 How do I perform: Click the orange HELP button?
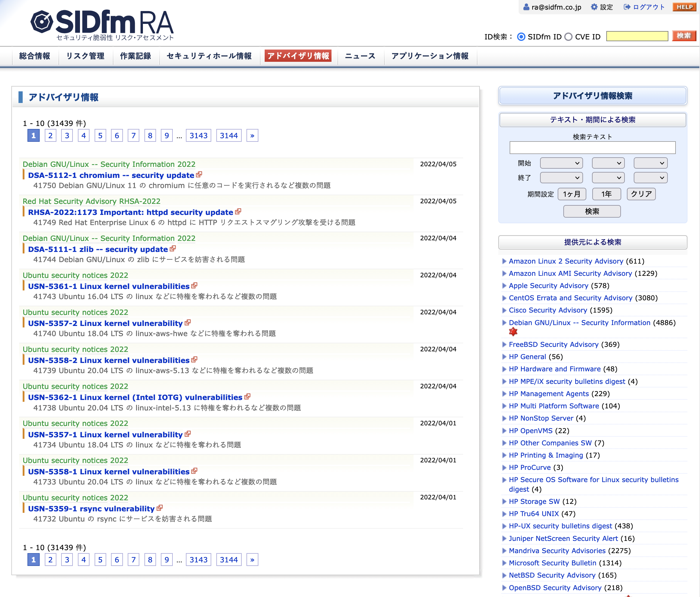coord(684,7)
